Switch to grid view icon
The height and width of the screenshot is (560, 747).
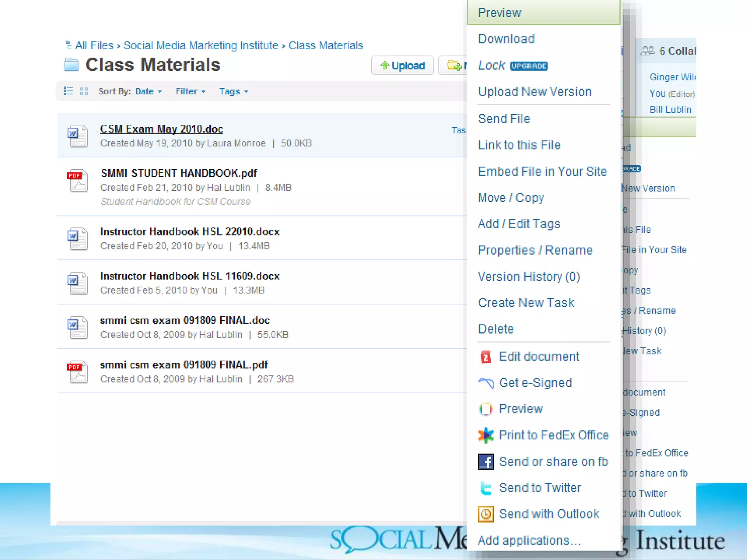click(84, 91)
